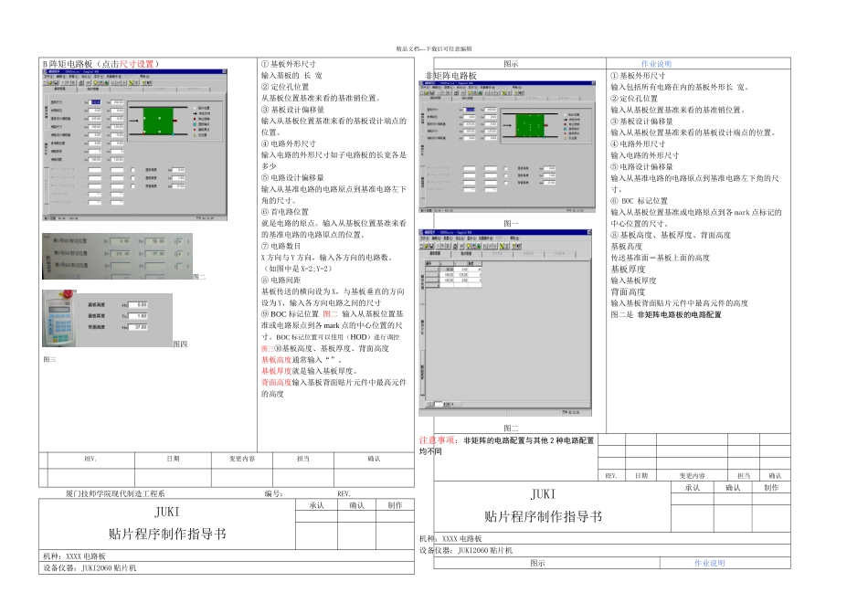Click the printer icon in the 图二 window toolbar

(x=455, y=246)
